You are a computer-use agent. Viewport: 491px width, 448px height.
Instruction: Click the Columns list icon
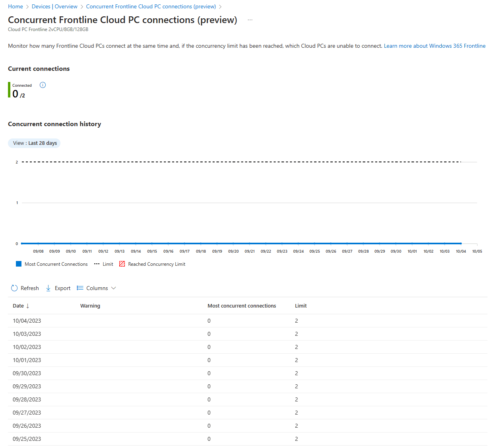(x=80, y=288)
